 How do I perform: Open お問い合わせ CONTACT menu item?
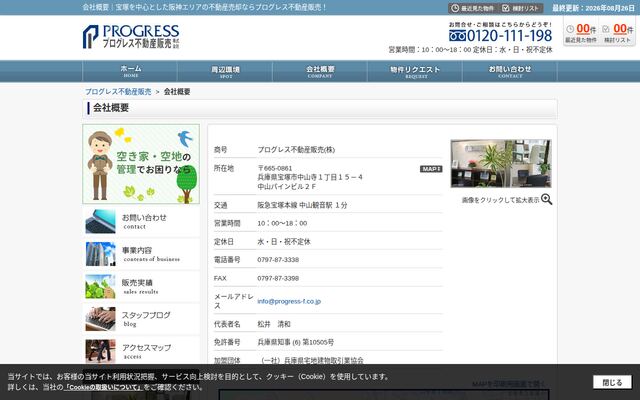[x=510, y=71]
